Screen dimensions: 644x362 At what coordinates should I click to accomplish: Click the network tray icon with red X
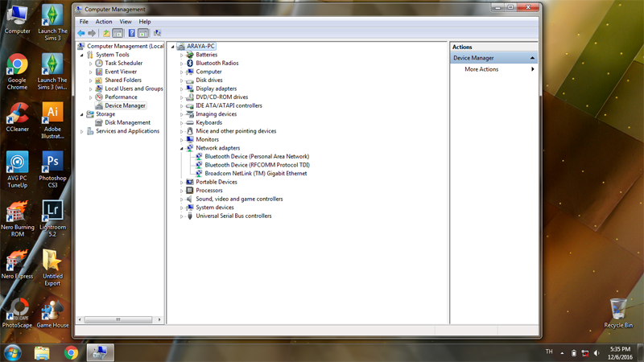(x=585, y=353)
